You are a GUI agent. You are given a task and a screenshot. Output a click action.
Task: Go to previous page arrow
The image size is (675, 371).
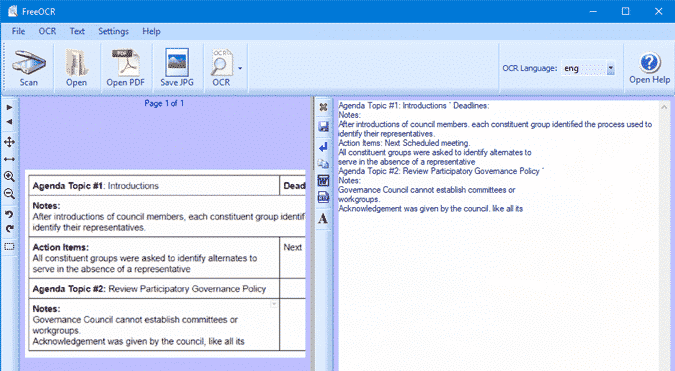9,122
